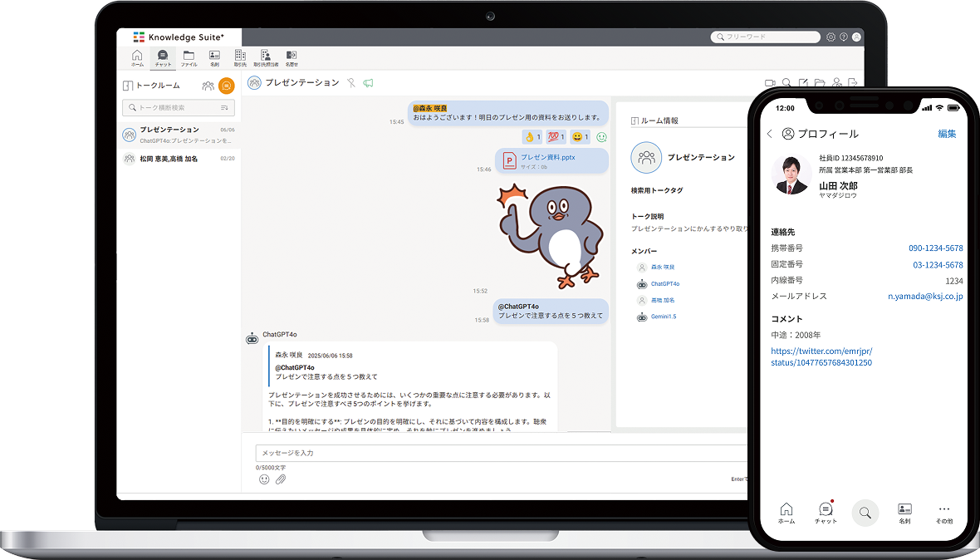
Task: Select the ホーム tab in the top toolbar
Action: click(x=137, y=58)
